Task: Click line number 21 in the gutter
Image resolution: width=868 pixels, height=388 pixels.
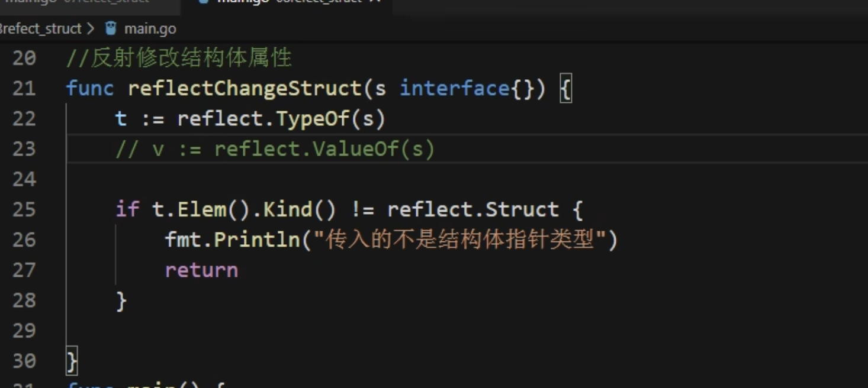Action: [x=24, y=89]
